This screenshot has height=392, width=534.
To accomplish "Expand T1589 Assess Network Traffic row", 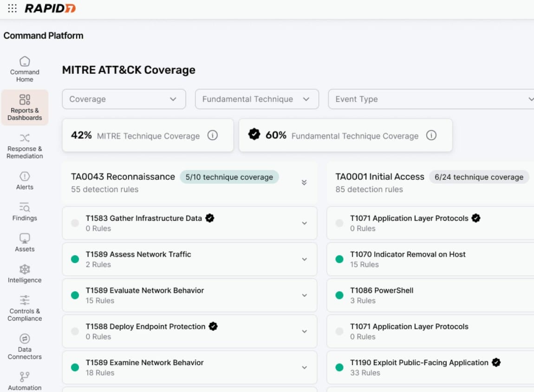I will tap(305, 259).
